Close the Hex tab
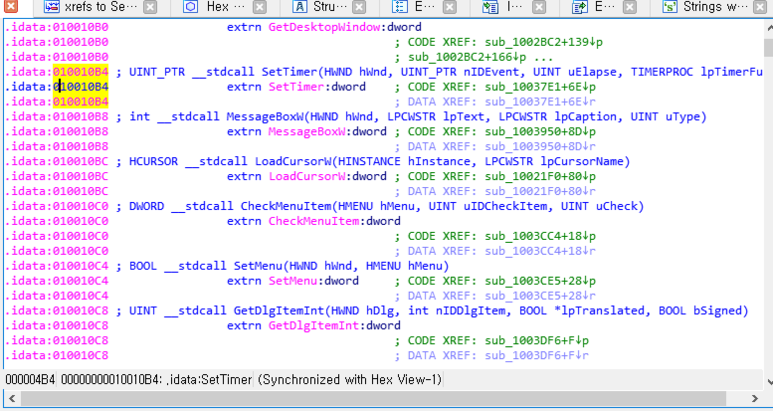The width and height of the screenshot is (773, 411). pos(259,7)
